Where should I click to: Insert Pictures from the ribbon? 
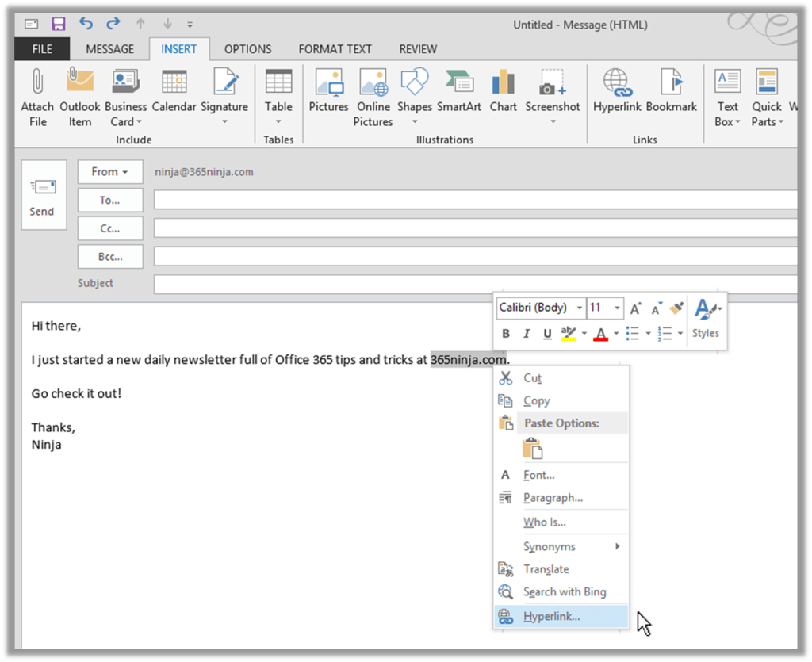[x=329, y=90]
